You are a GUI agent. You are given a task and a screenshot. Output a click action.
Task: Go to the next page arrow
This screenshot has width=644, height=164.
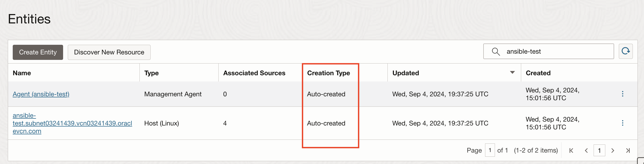pyautogui.click(x=613, y=150)
